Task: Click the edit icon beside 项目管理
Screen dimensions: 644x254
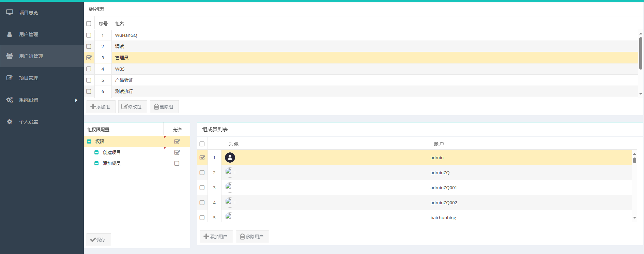Action: 10,78
